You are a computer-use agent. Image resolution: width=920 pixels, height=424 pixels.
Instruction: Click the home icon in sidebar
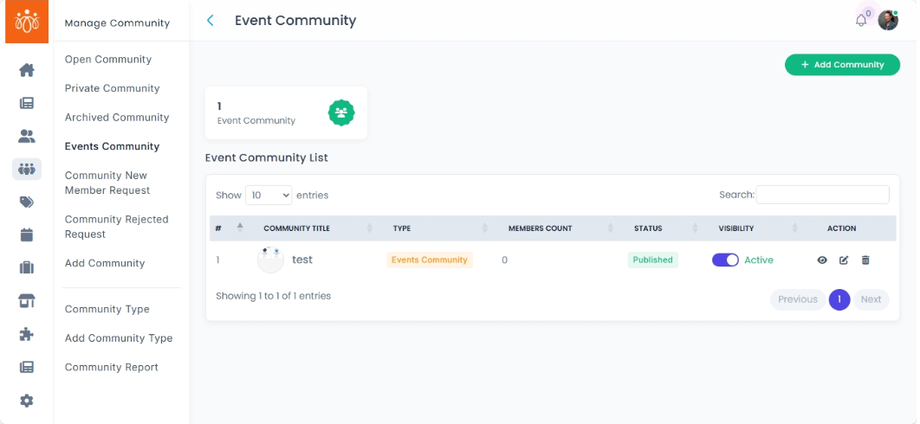[27, 70]
